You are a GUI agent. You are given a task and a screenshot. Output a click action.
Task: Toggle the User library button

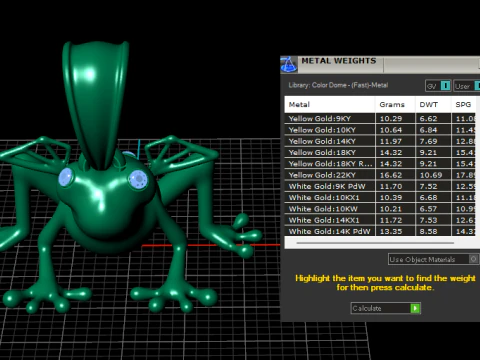pos(467,86)
